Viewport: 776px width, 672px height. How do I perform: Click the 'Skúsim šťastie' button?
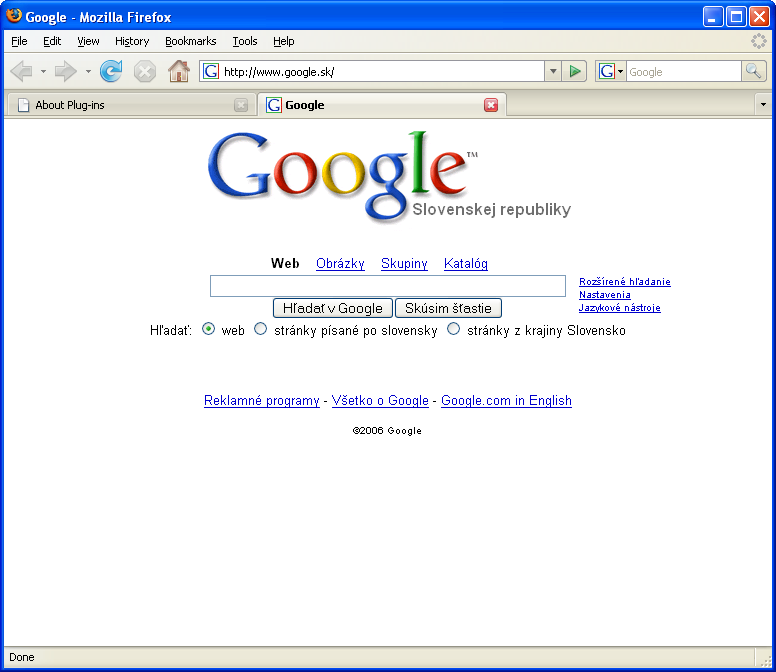(448, 308)
